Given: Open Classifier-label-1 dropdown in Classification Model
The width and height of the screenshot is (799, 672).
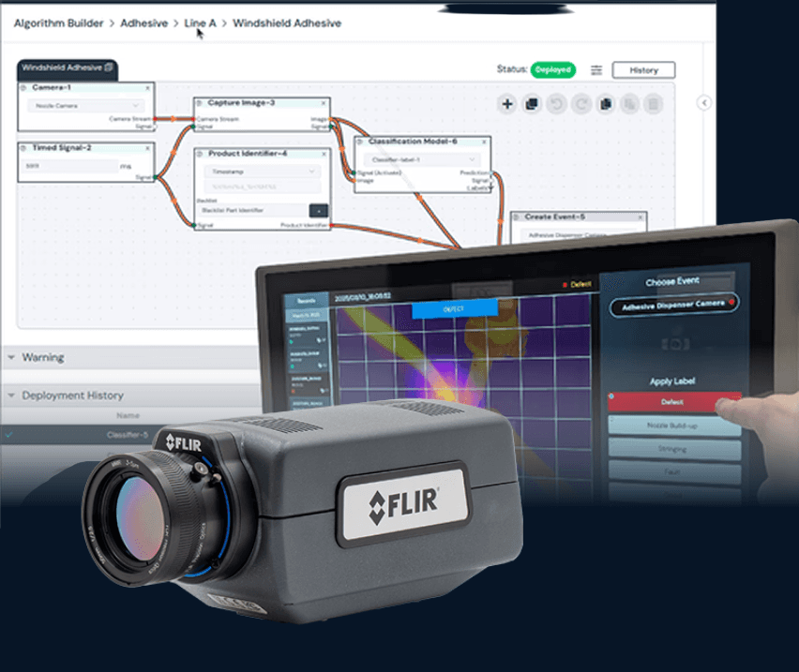Looking at the screenshot, I should (x=423, y=160).
